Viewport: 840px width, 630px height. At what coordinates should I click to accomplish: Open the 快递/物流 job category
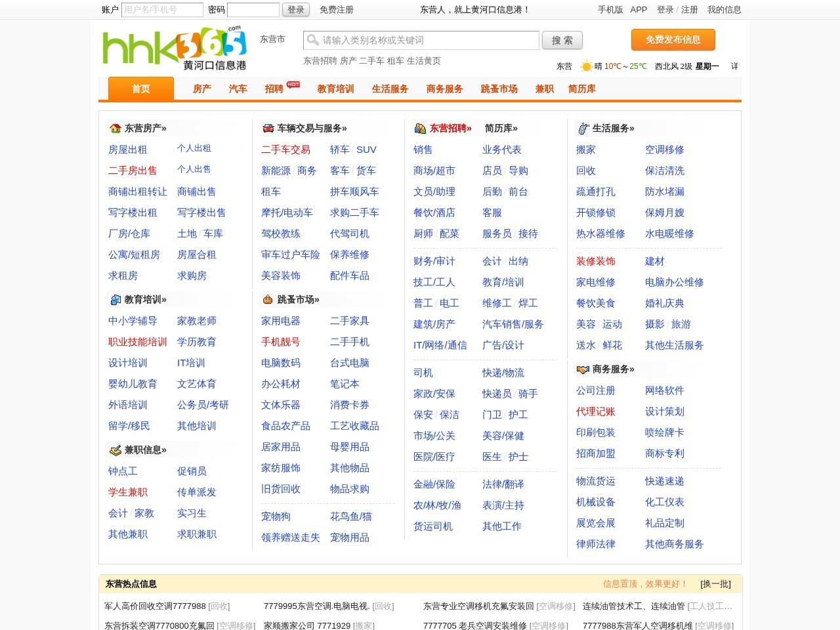pos(503,373)
